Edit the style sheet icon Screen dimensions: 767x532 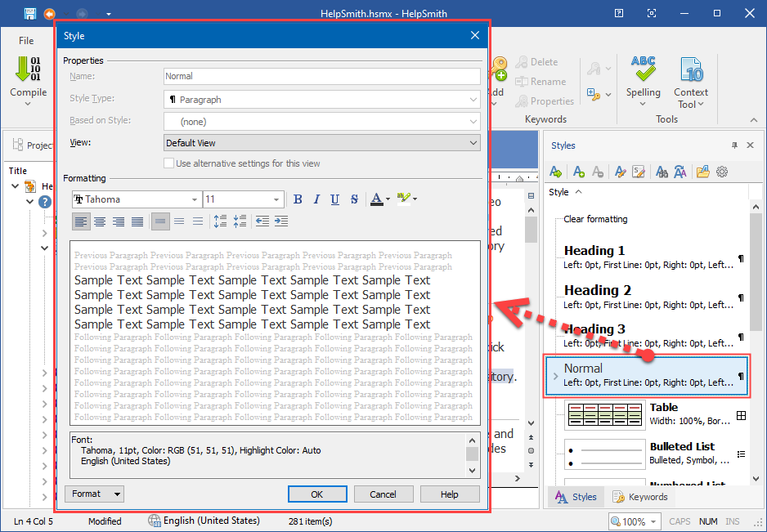(x=639, y=172)
